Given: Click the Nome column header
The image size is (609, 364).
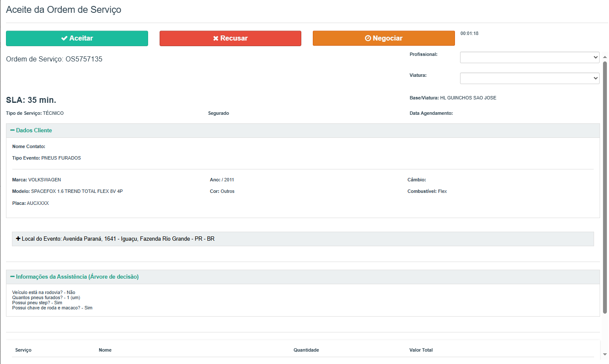Looking at the screenshot, I should pos(105,350).
